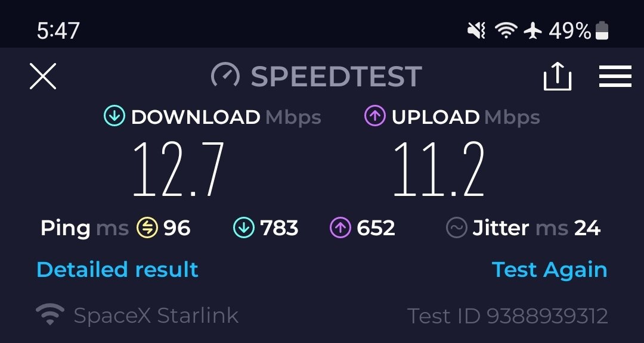Tap the share results icon

tap(558, 76)
